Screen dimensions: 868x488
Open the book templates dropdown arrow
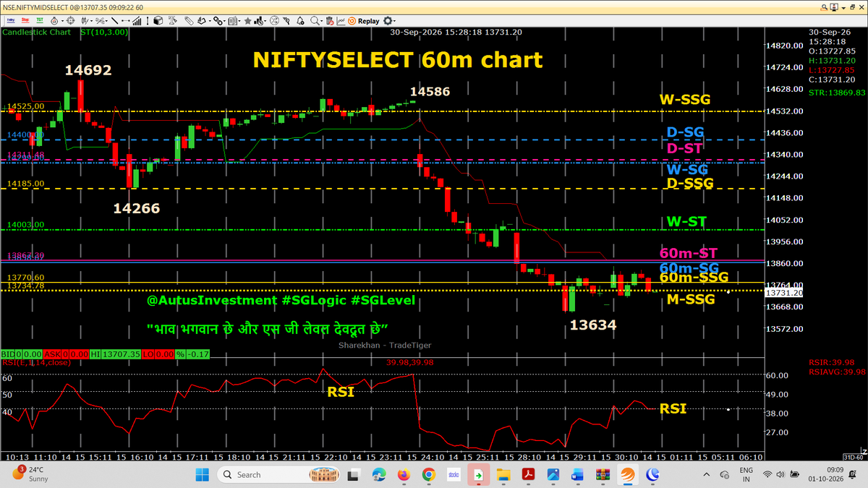point(239,22)
